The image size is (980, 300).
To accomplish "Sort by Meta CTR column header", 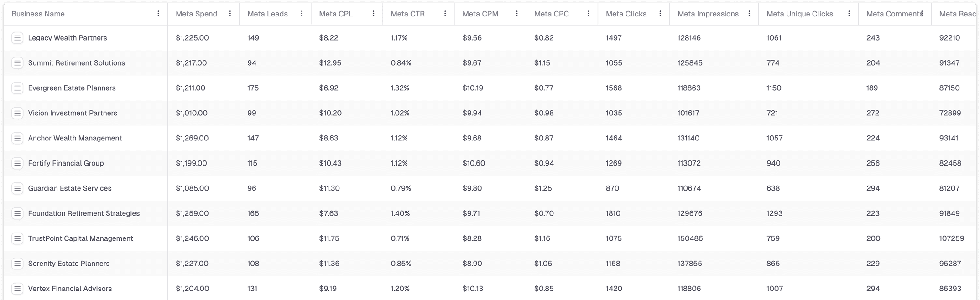I will 407,14.
